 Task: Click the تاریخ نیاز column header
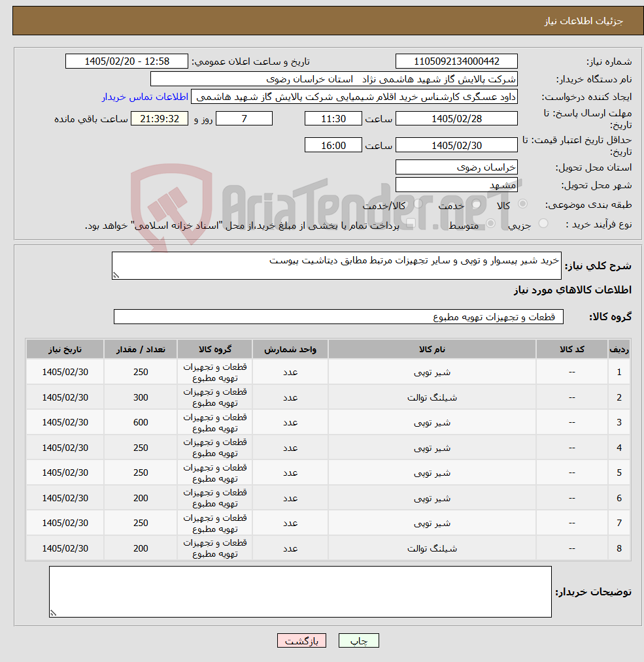click(65, 349)
